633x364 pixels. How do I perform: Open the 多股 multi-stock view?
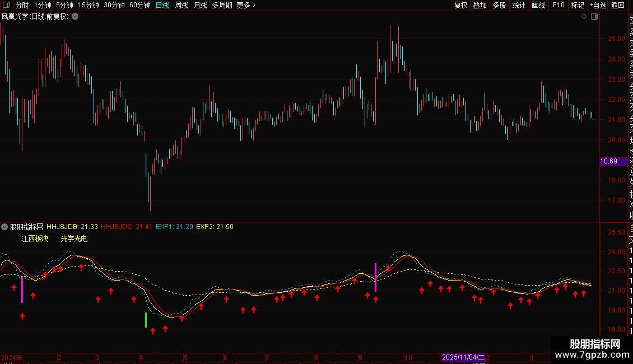pyautogui.click(x=499, y=5)
